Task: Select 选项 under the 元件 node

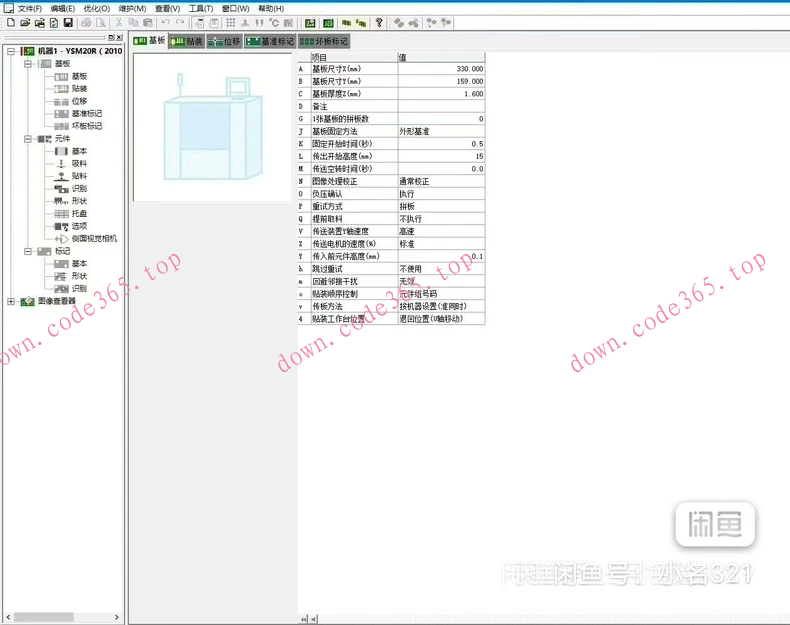Action: [79, 226]
